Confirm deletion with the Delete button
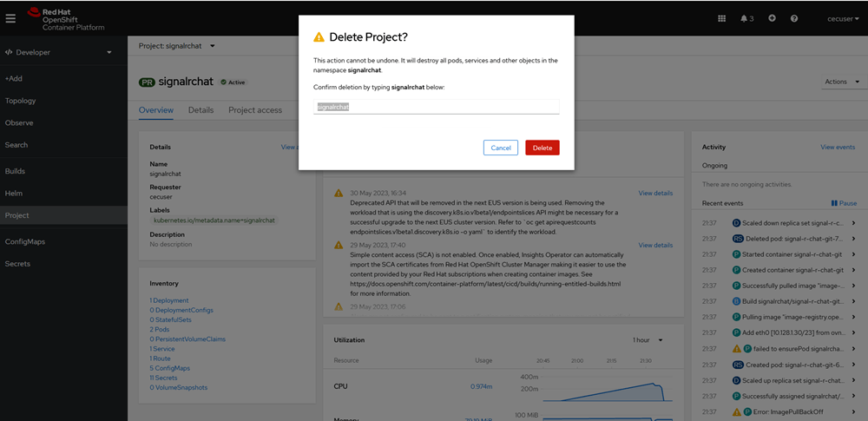The height and width of the screenshot is (421, 868). click(542, 148)
